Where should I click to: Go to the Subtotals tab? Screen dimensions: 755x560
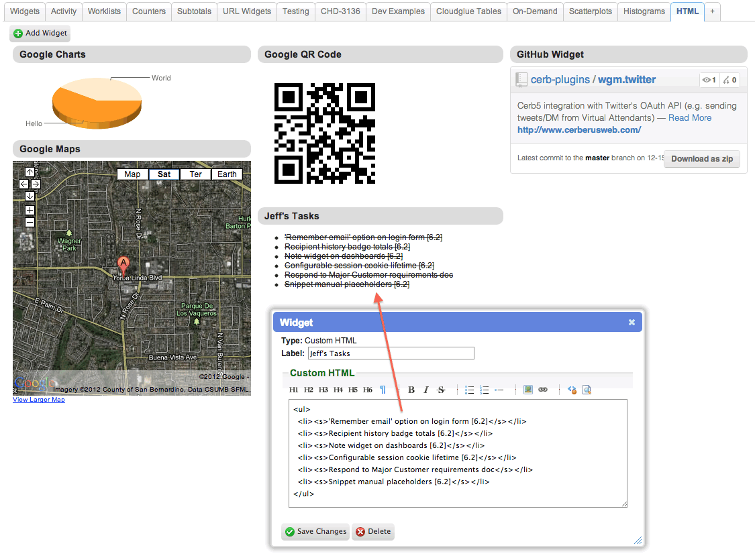point(194,11)
